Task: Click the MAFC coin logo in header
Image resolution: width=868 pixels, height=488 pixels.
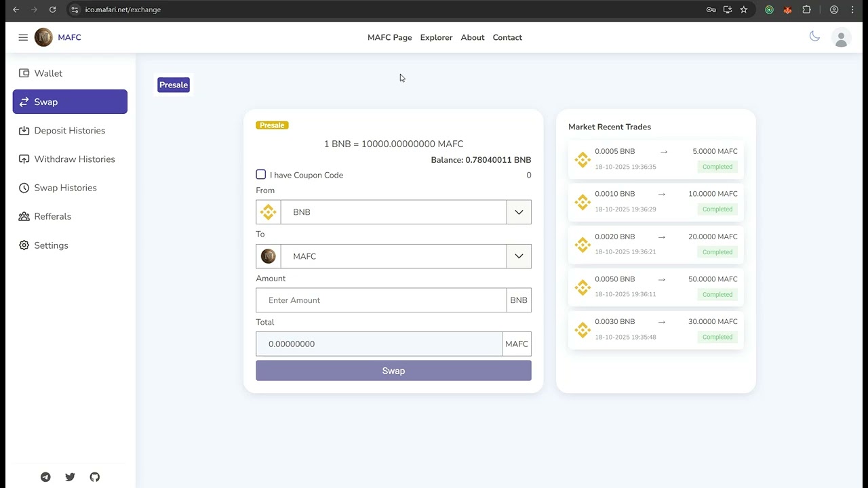Action: (43, 37)
